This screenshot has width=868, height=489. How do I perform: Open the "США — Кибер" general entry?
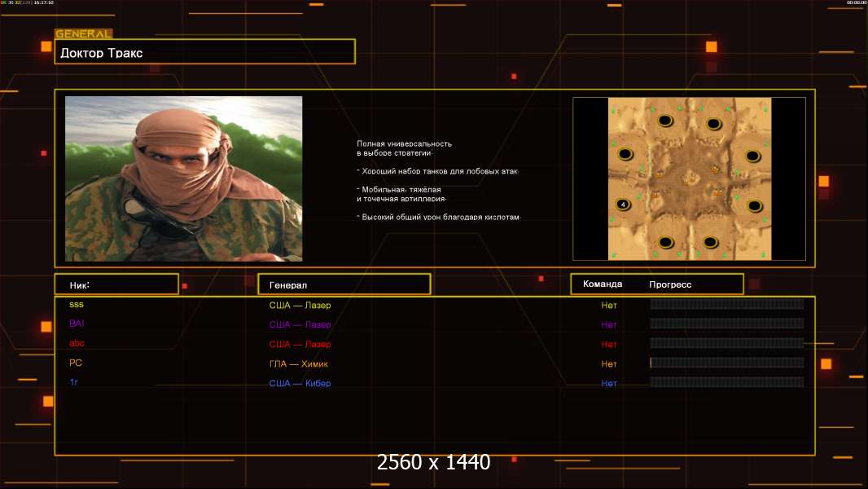tap(300, 384)
